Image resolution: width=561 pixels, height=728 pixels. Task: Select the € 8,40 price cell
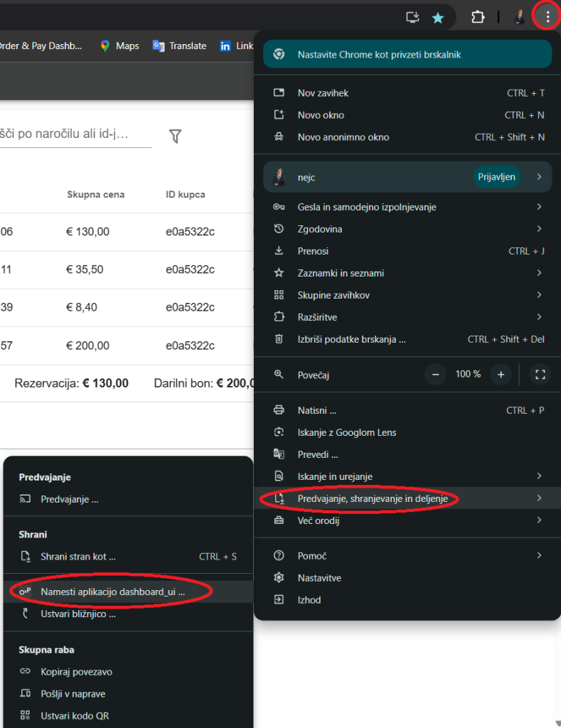click(81, 307)
